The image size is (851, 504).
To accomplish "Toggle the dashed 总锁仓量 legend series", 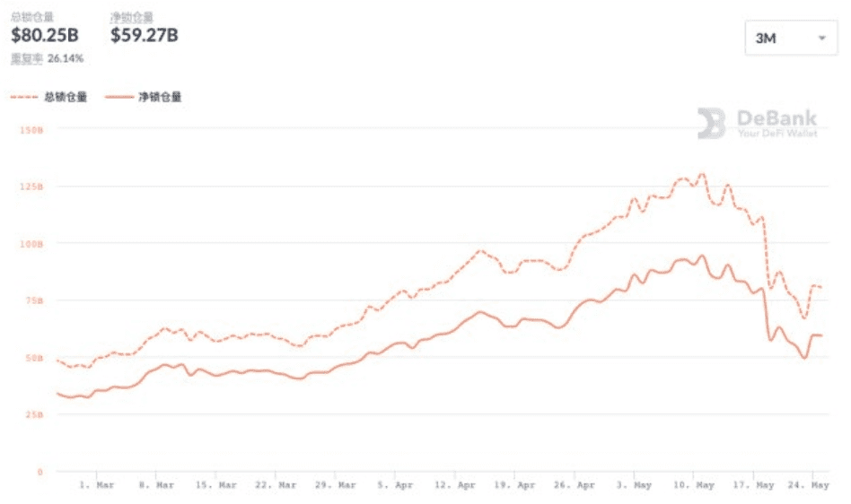I will (50, 97).
